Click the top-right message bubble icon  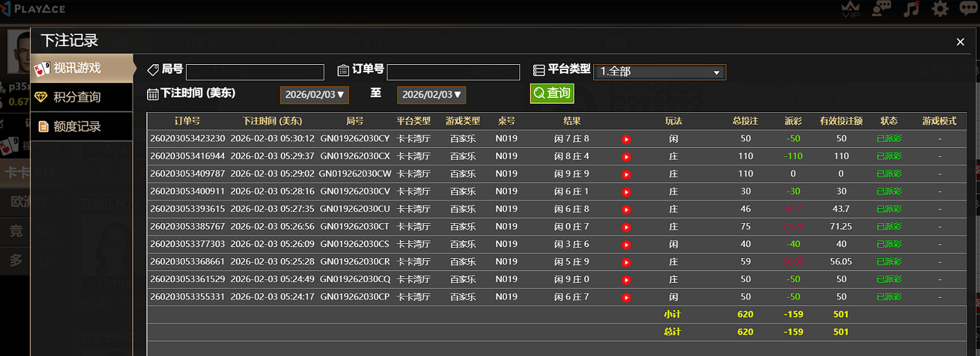[968, 8]
